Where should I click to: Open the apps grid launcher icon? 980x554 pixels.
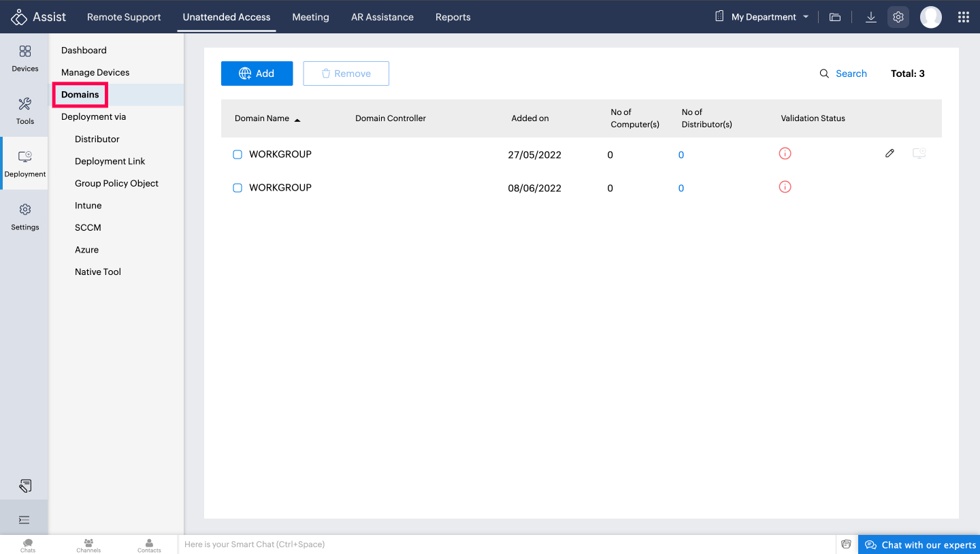[963, 17]
